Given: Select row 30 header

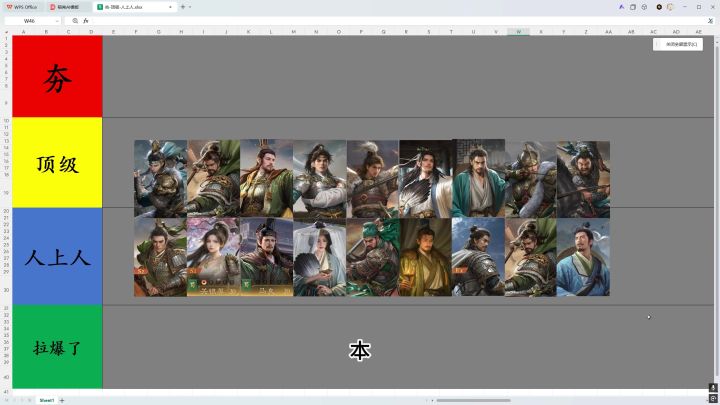Looking at the screenshot, I should [6, 290].
